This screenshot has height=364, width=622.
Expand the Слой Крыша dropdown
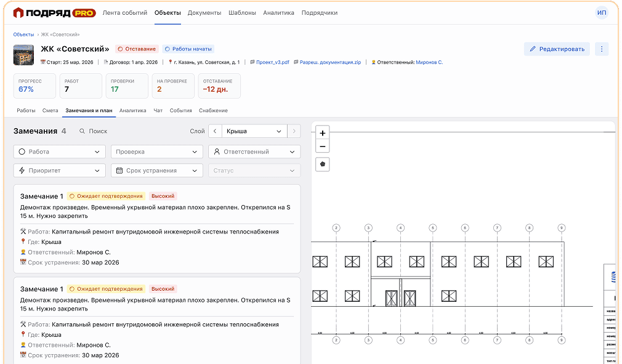(254, 131)
